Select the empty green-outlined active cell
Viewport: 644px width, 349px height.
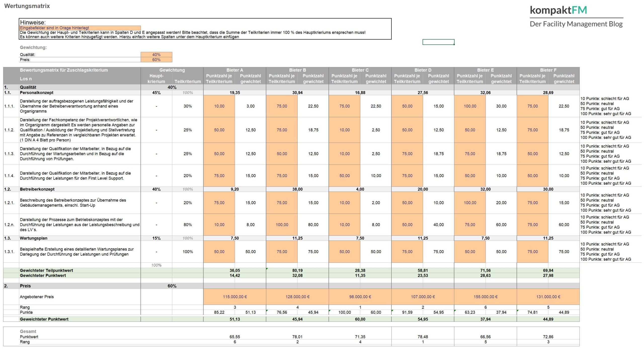(438, 42)
